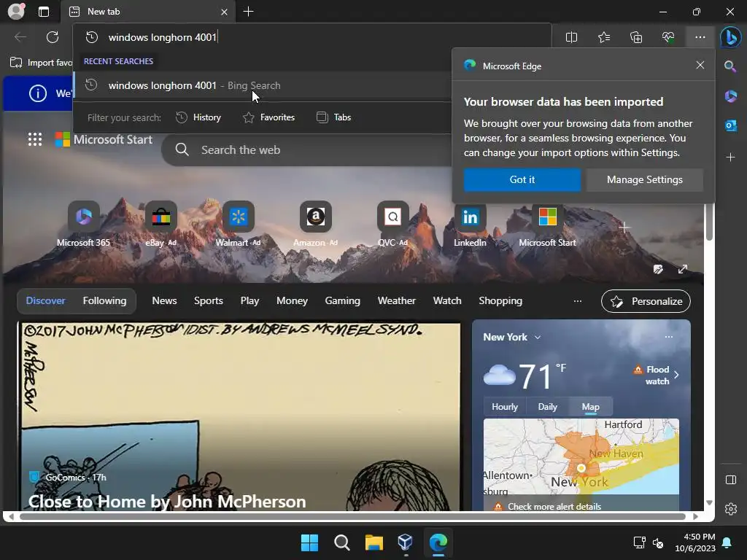Open the Edge profile avatar

click(x=16, y=12)
